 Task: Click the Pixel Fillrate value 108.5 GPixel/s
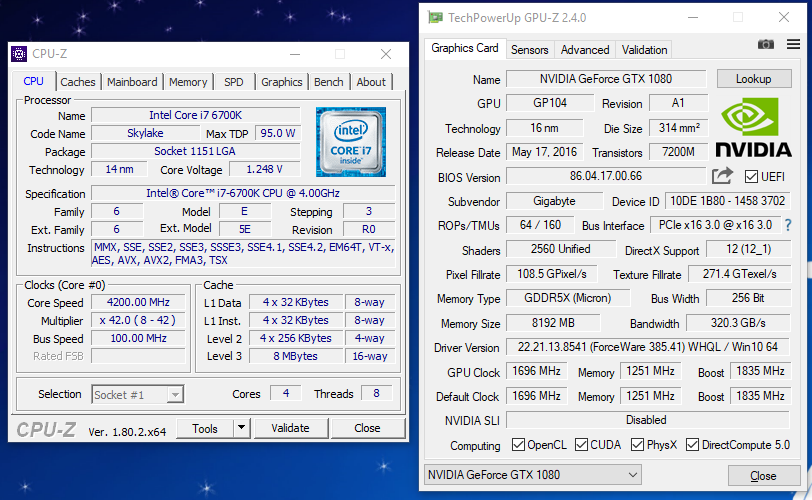pos(552,274)
